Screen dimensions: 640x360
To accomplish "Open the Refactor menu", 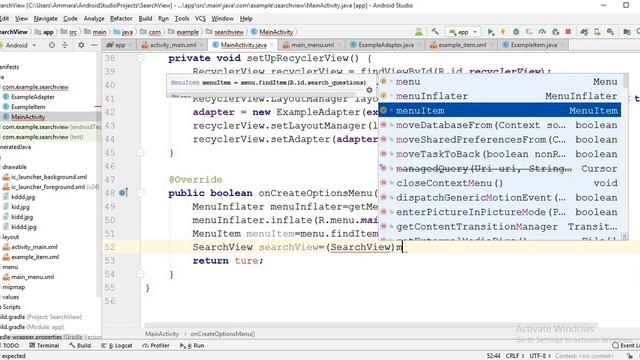I will (x=121, y=19).
